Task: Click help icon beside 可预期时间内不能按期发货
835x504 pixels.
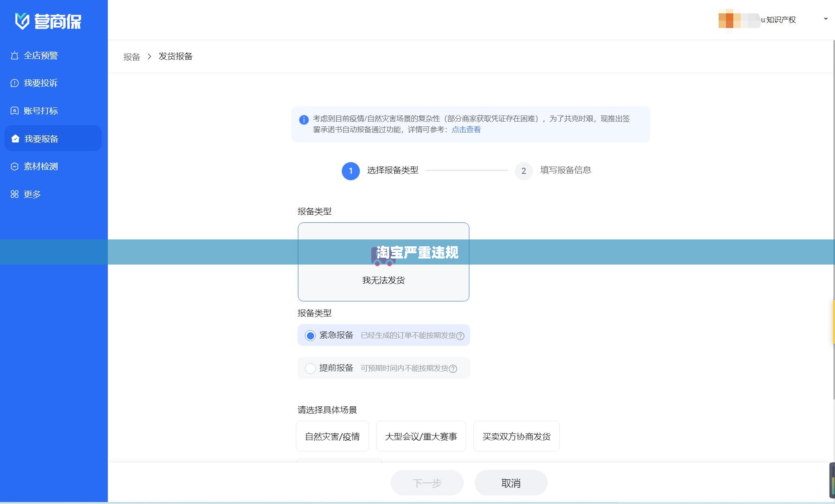Action: pos(453,369)
